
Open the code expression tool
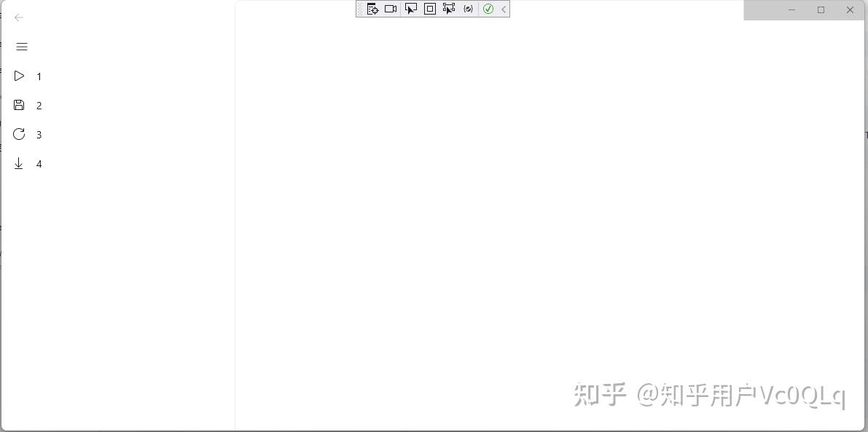click(x=468, y=9)
